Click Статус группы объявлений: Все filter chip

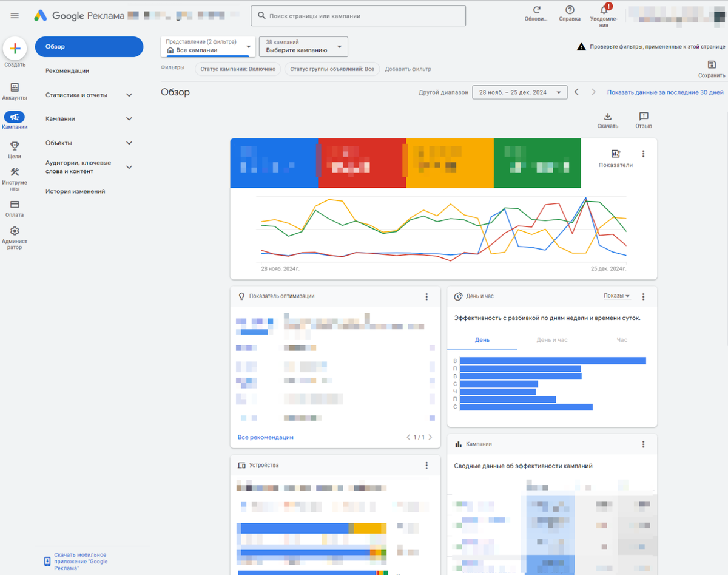coord(332,69)
